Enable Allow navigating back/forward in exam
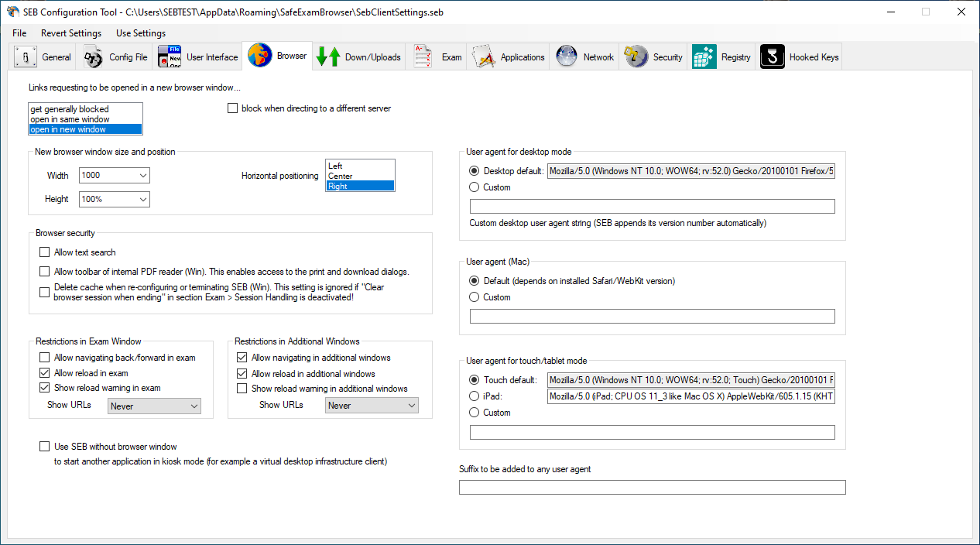Viewport: 980px width, 545px height. pos(44,358)
